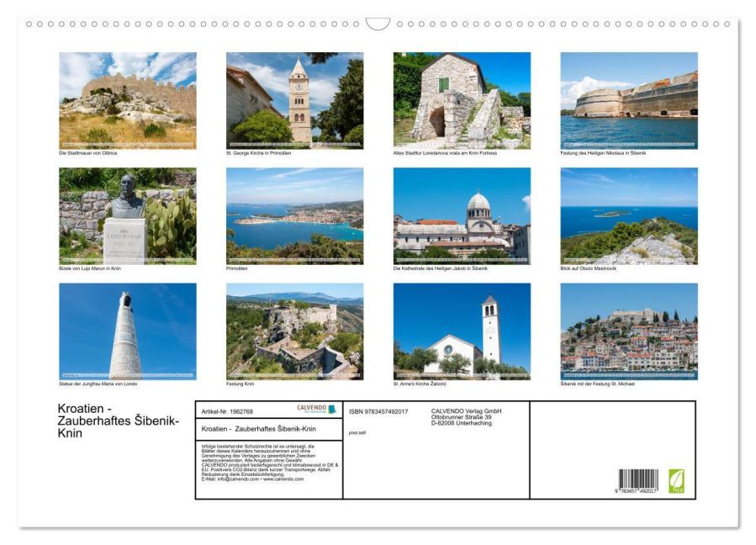
Task: Click the green eco leaf icon
Action: [x=676, y=481]
